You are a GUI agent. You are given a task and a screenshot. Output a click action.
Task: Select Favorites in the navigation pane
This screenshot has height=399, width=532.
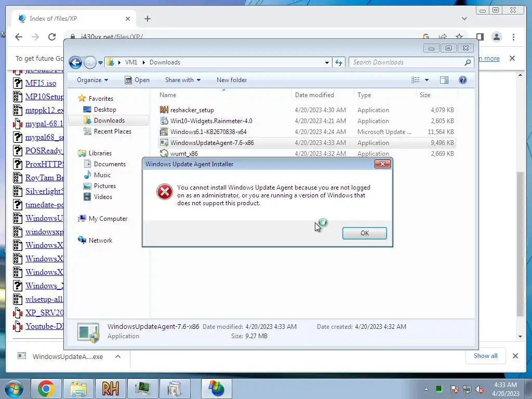pos(101,99)
